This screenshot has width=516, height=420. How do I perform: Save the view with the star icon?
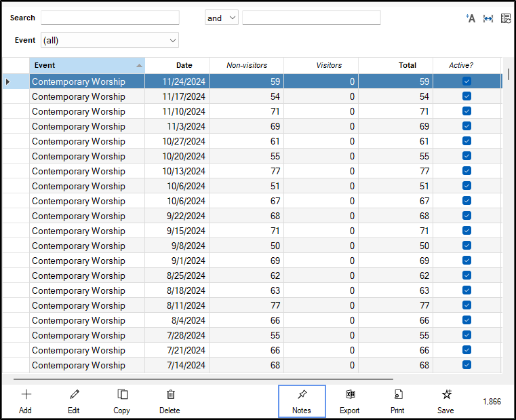pyautogui.click(x=446, y=395)
